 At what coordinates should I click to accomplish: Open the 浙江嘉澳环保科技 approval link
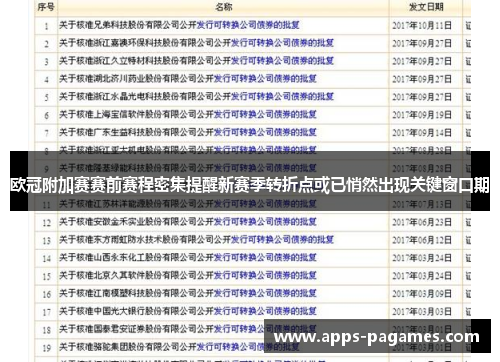pos(197,43)
